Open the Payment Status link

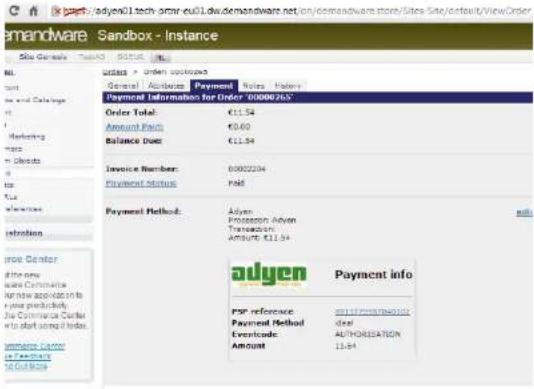pyautogui.click(x=141, y=183)
